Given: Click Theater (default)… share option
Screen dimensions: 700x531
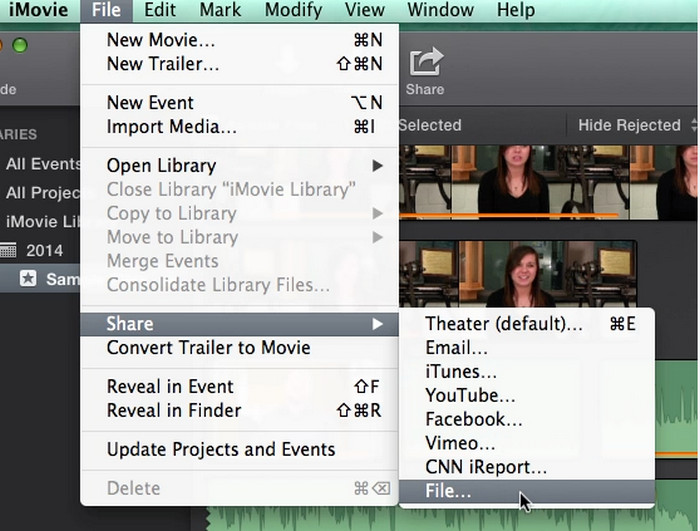Looking at the screenshot, I should pyautogui.click(x=503, y=324).
